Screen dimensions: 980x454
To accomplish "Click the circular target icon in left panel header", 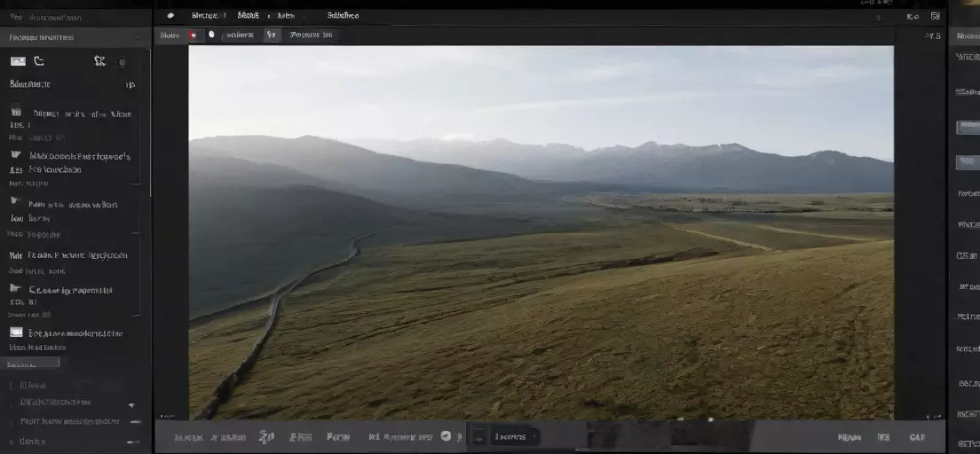I will click(x=122, y=62).
